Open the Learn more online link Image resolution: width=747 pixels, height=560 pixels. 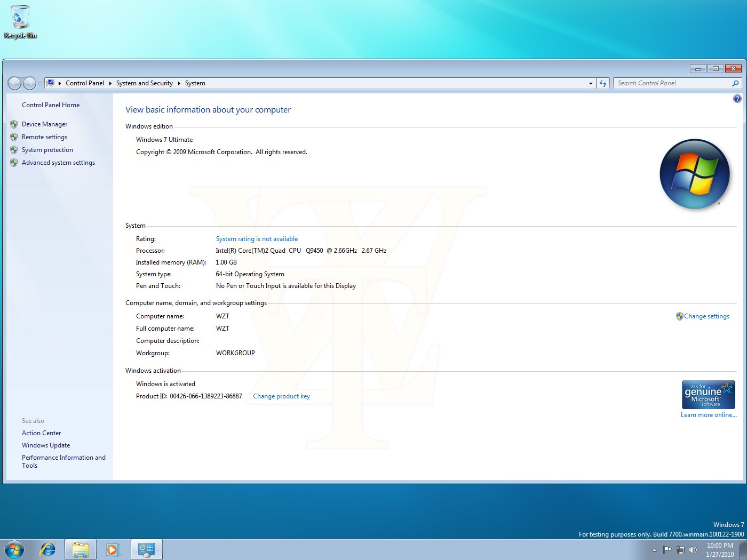click(709, 415)
